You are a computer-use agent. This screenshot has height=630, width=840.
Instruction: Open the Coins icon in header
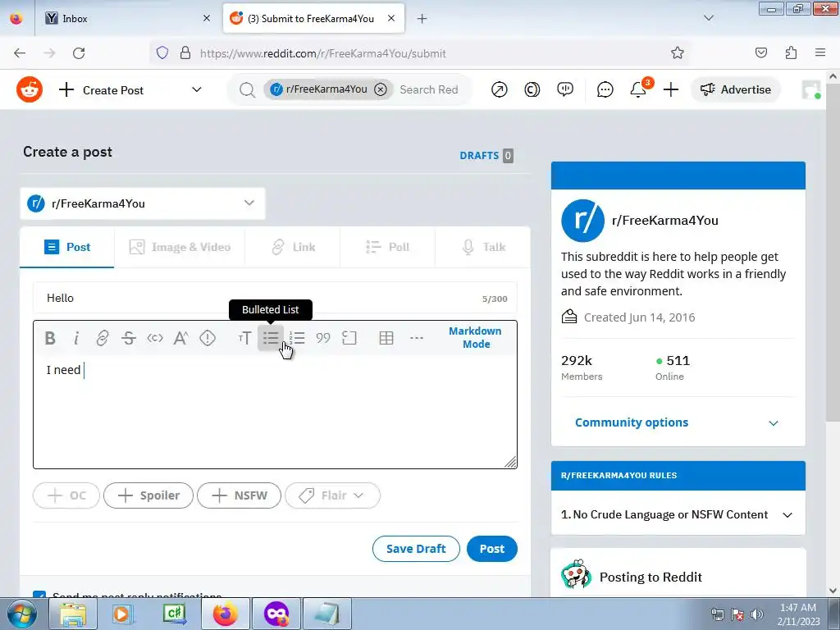(x=532, y=89)
